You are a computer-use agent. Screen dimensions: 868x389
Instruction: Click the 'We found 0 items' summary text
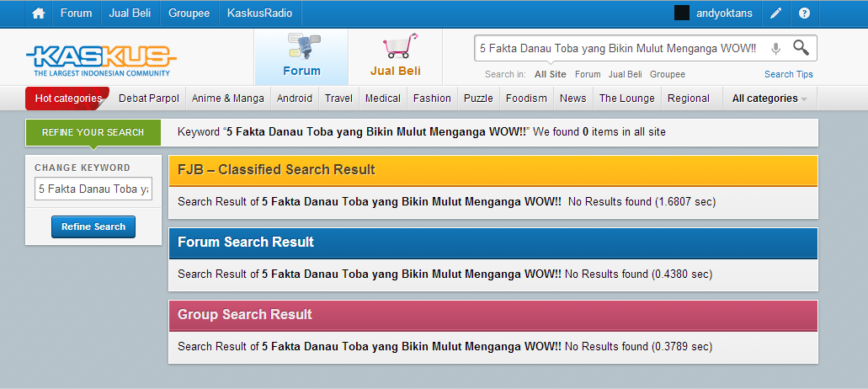point(599,131)
